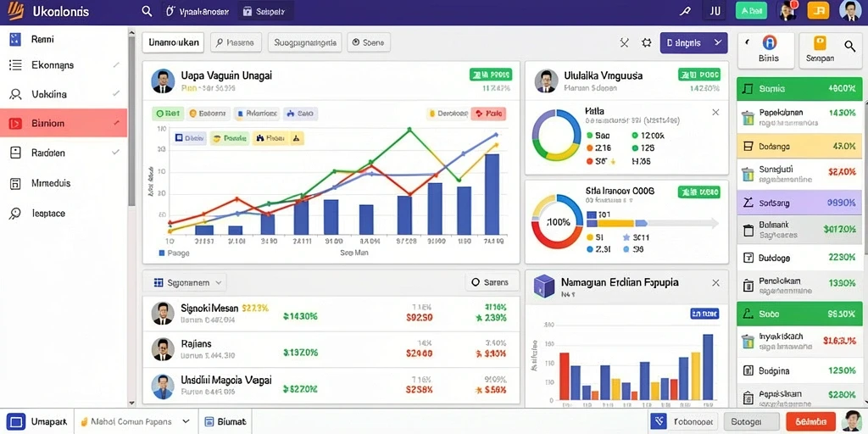
Task: Click the Ululaika Vmguusa avatar
Action: (x=547, y=81)
